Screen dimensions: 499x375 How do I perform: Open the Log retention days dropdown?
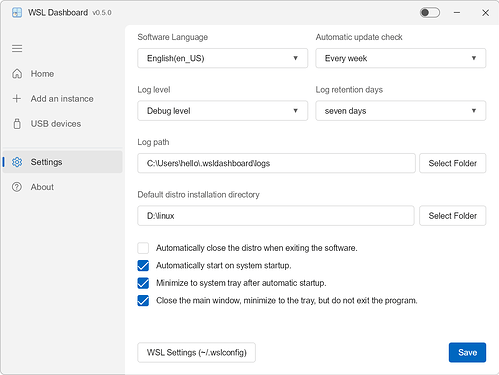(x=401, y=111)
